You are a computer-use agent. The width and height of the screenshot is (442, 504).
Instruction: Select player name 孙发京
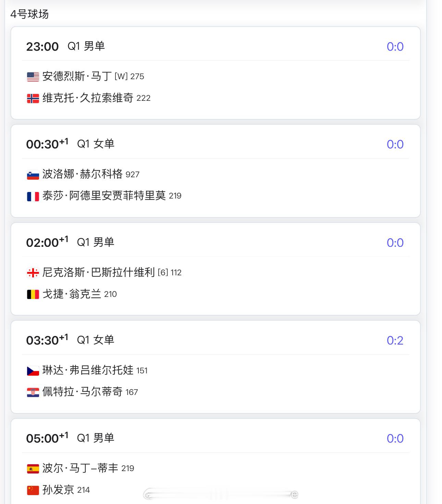(x=58, y=490)
